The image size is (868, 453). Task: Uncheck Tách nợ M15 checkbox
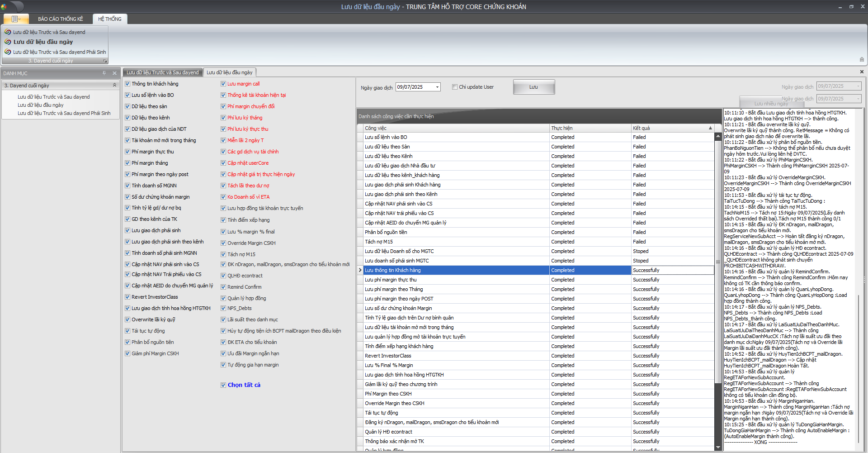[223, 254]
